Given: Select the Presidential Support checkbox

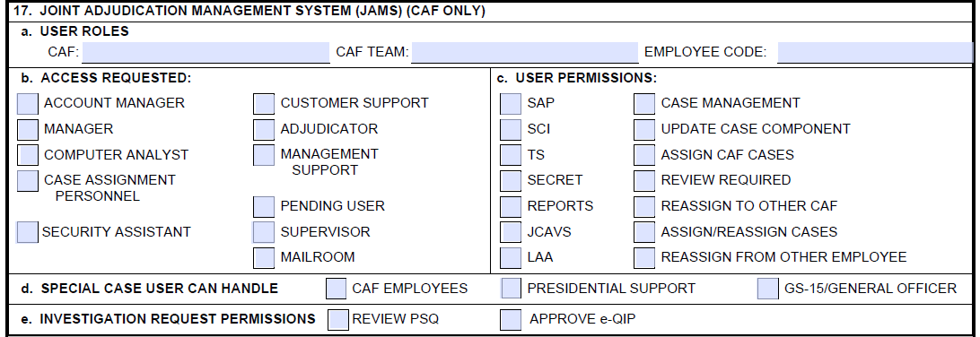Looking at the screenshot, I should click(512, 289).
